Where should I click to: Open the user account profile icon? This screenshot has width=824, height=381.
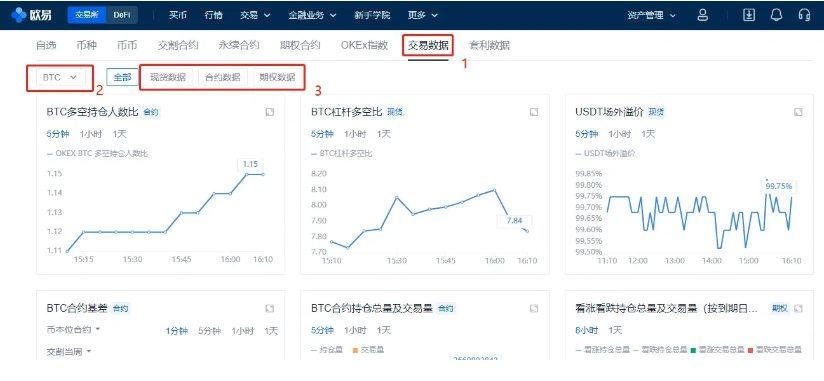coord(702,15)
